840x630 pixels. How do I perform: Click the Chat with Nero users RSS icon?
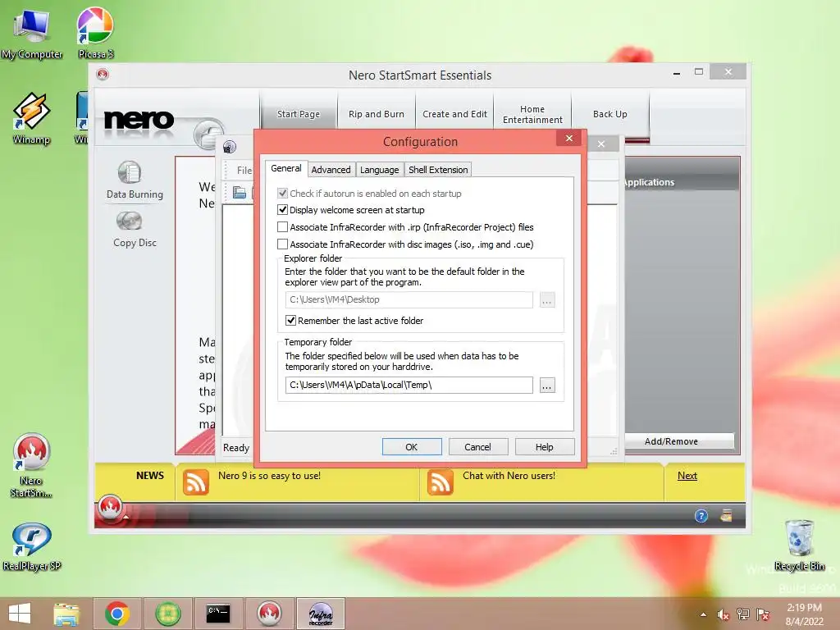[441, 482]
